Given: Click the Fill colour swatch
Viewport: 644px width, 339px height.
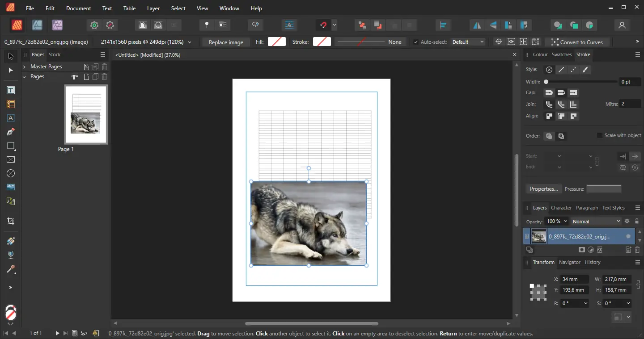Looking at the screenshot, I should click(277, 42).
